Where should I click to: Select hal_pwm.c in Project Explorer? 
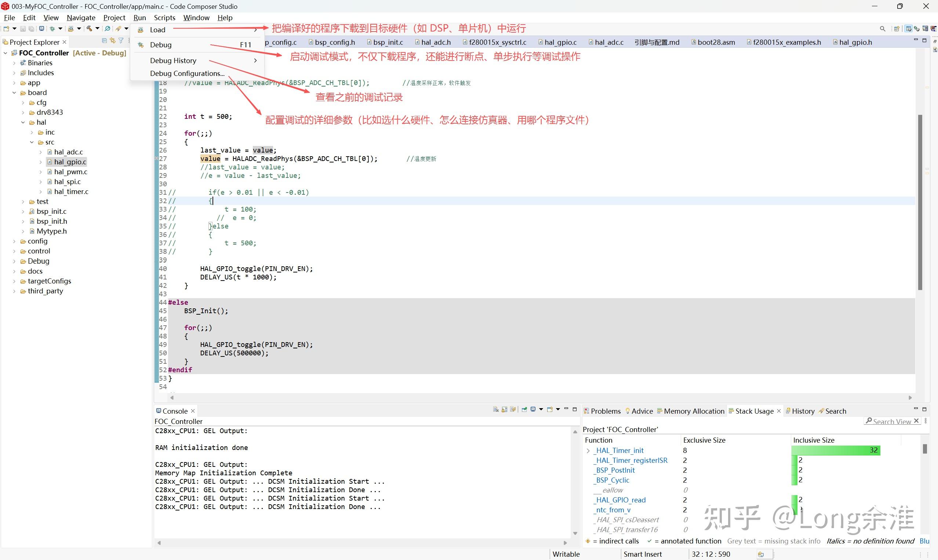70,172
